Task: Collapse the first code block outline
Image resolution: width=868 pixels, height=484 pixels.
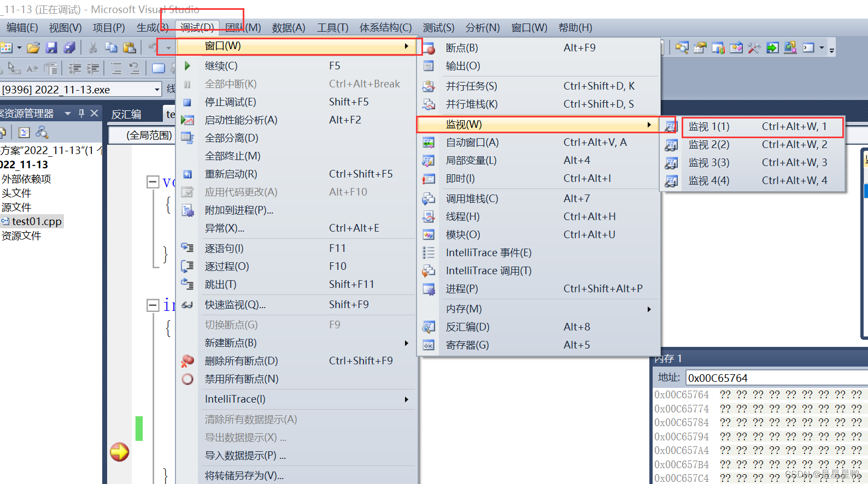Action: pos(153,182)
